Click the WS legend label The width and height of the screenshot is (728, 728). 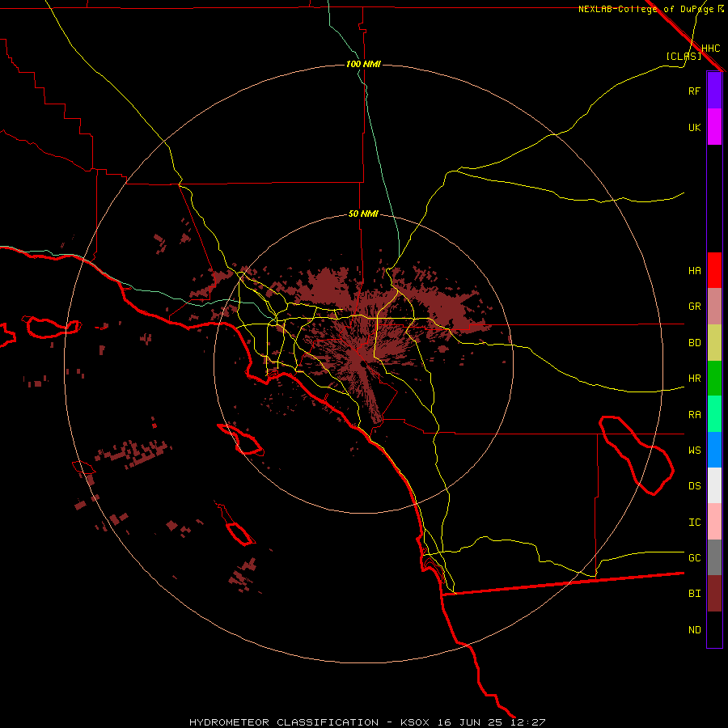(694, 450)
